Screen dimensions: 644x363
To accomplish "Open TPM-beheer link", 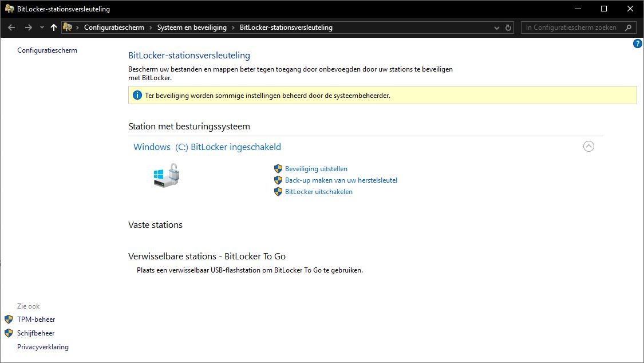I will coord(36,319).
